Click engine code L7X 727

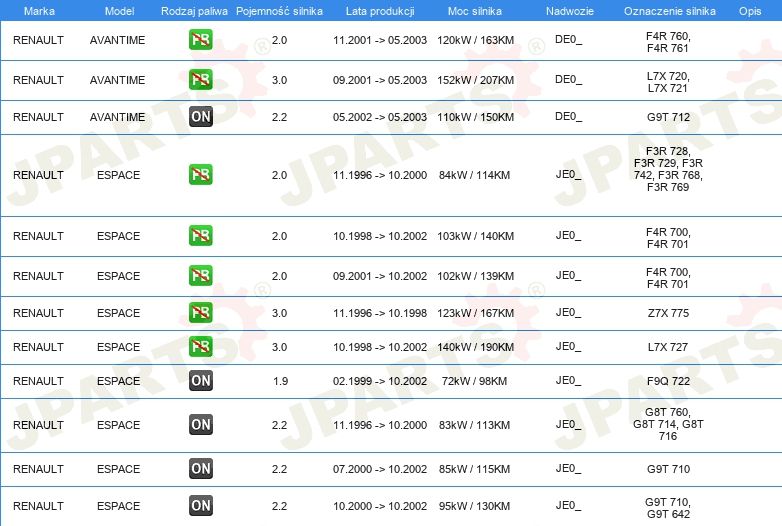point(668,347)
